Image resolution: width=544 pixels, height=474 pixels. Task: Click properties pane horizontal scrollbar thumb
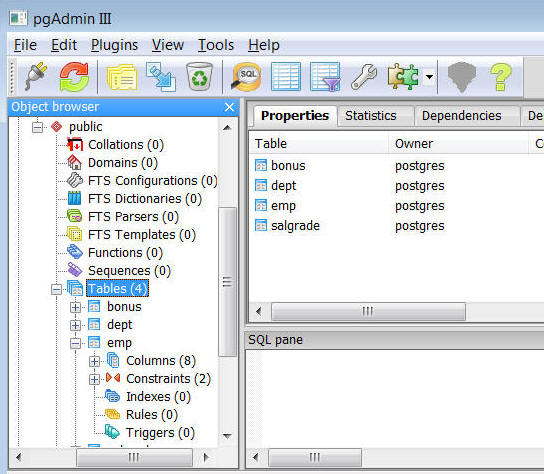click(368, 311)
